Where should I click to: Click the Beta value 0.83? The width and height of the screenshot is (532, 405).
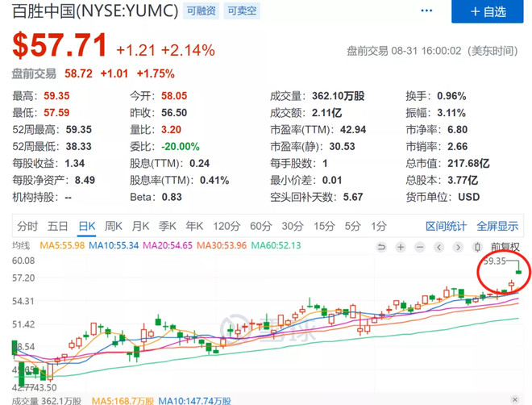(x=172, y=197)
